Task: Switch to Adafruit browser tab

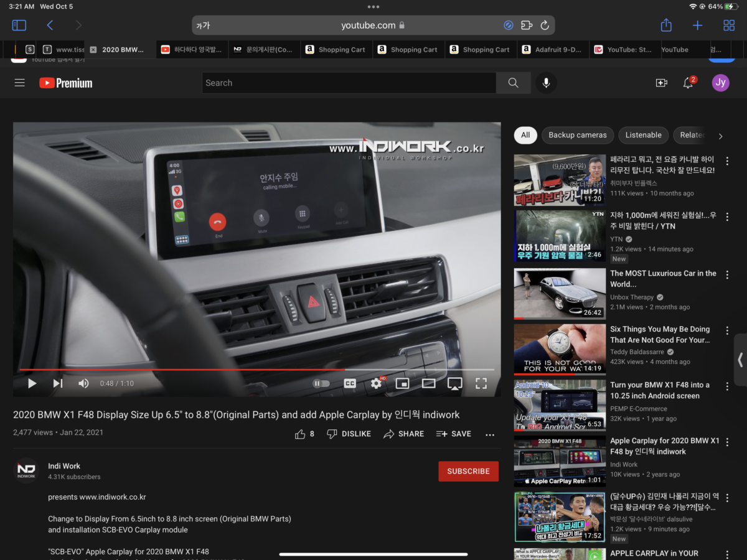Action: pos(552,50)
